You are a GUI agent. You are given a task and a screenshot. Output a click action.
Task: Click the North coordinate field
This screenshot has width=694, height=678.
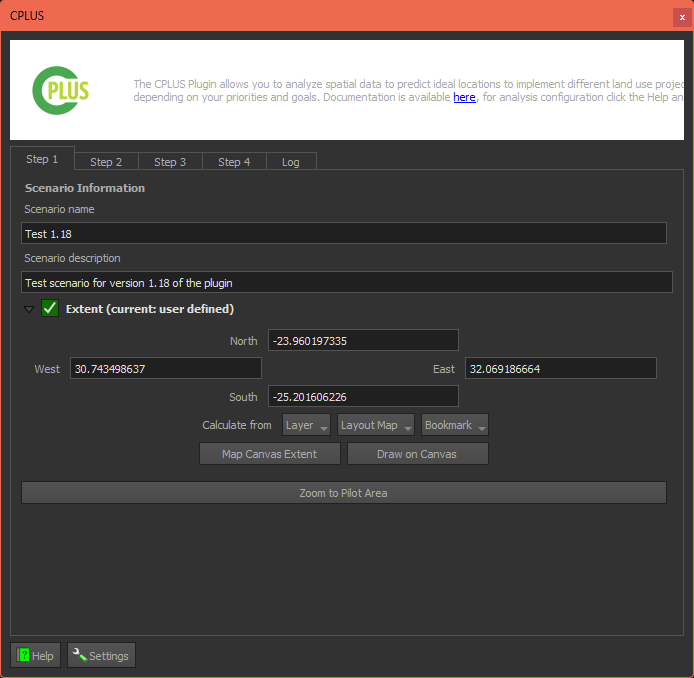363,340
